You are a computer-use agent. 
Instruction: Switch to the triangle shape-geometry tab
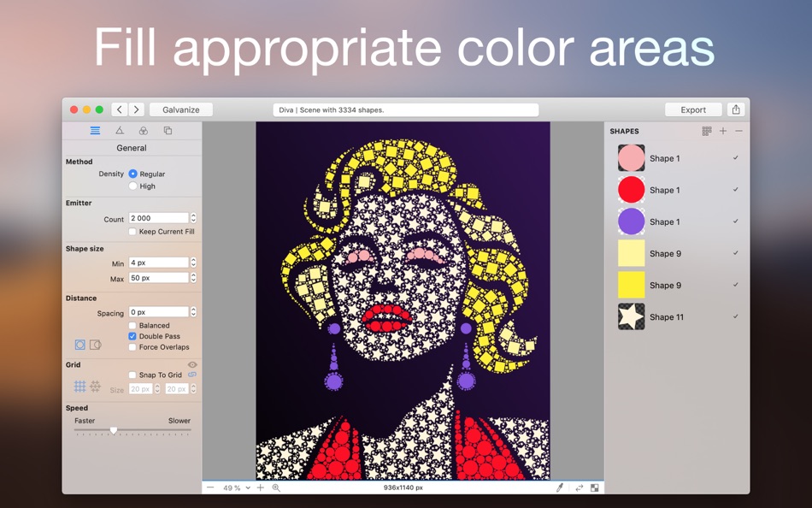(120, 131)
